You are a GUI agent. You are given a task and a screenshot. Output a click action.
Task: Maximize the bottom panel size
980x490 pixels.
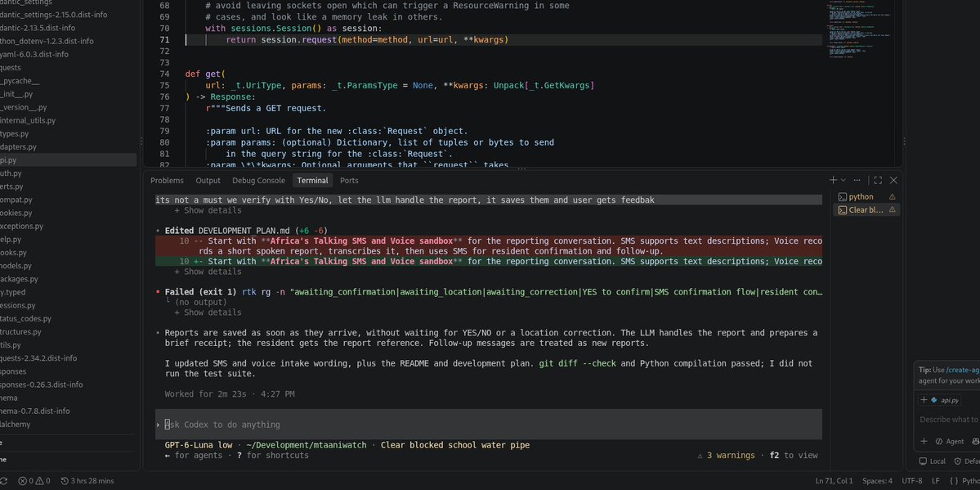pyautogui.click(x=878, y=180)
